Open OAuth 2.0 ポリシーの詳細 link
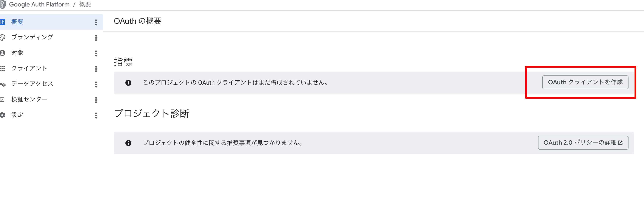The height and width of the screenshot is (222, 644). tap(583, 143)
